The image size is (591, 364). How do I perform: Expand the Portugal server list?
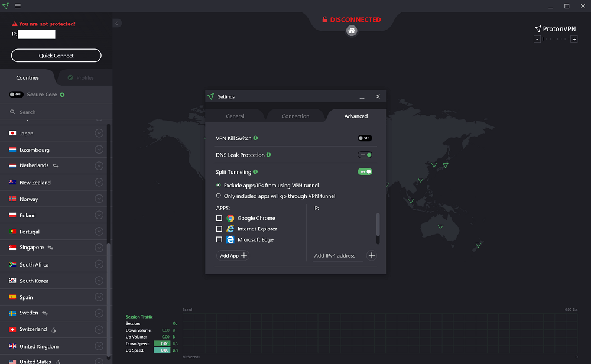pyautogui.click(x=99, y=232)
